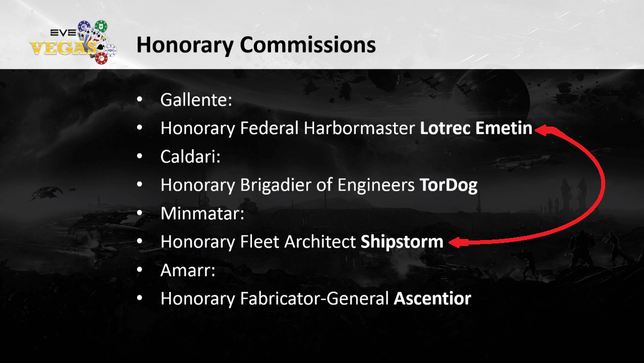Click the name Lotrec Emetin
Viewport: 644px width, 363px height.
476,129
